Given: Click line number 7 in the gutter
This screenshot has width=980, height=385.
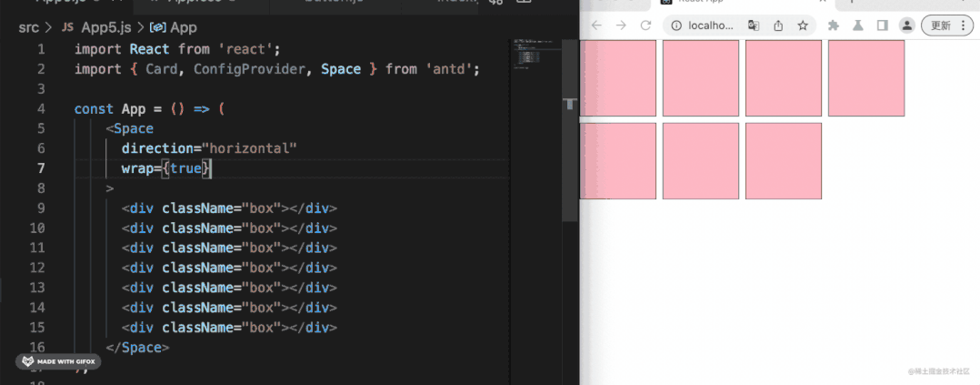Looking at the screenshot, I should (x=41, y=168).
